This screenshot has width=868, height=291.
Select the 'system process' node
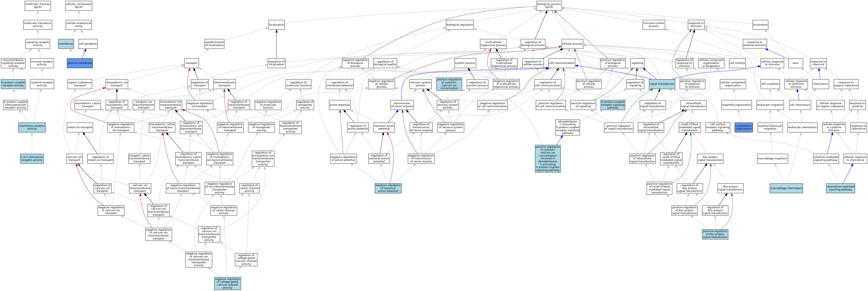465,63
